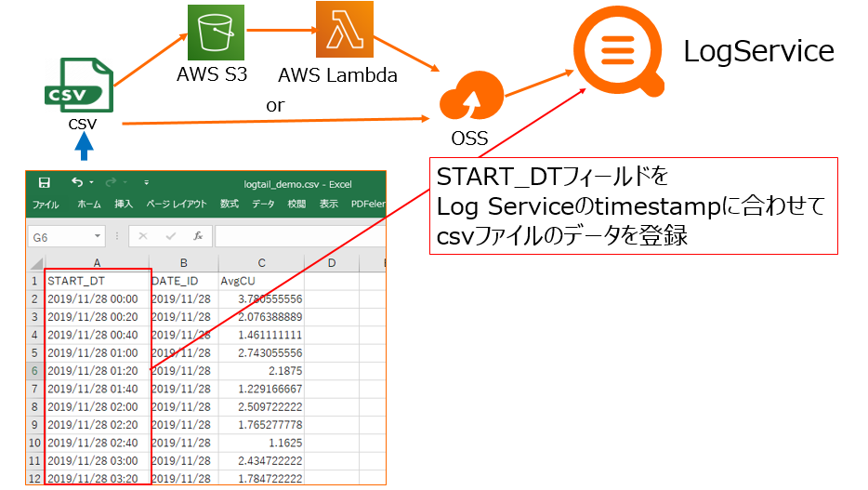The image size is (868, 490).
Task: Open the ファイル tab
Action: pyautogui.click(x=46, y=205)
